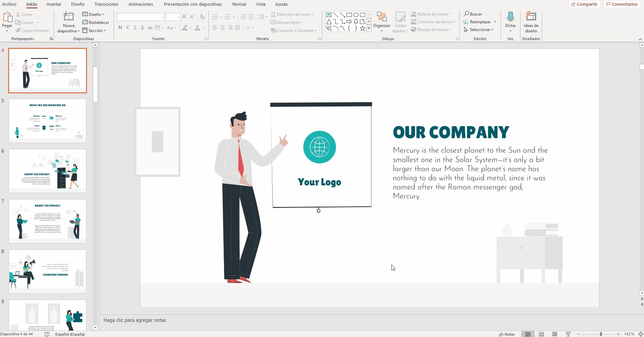The height and width of the screenshot is (337, 644).
Task: Center text in paragraph group
Action: pos(223,28)
